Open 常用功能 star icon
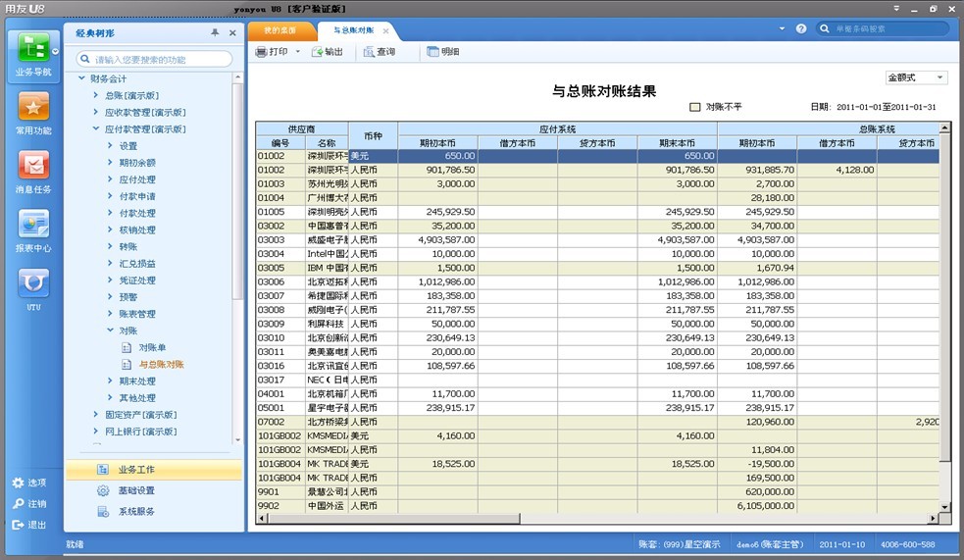The width and height of the screenshot is (964, 560). coord(33,107)
